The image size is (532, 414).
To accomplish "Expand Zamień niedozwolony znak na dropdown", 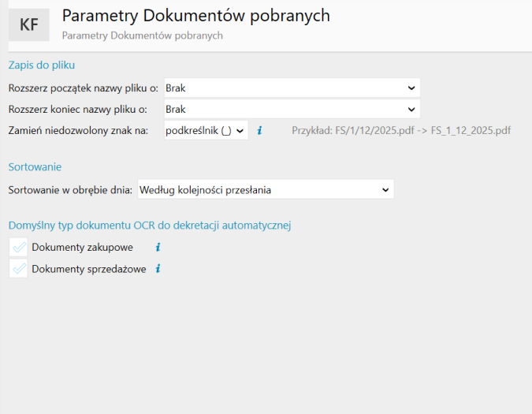I will tap(206, 130).
